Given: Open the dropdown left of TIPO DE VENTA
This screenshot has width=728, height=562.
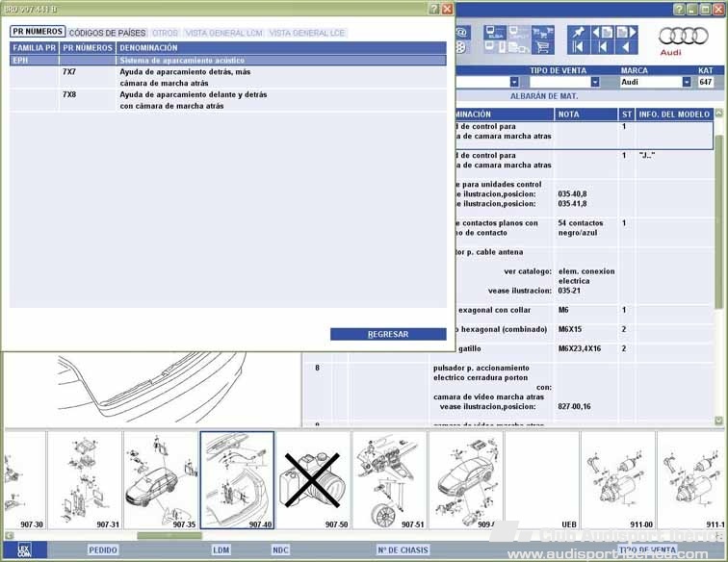Looking at the screenshot, I should point(514,82).
